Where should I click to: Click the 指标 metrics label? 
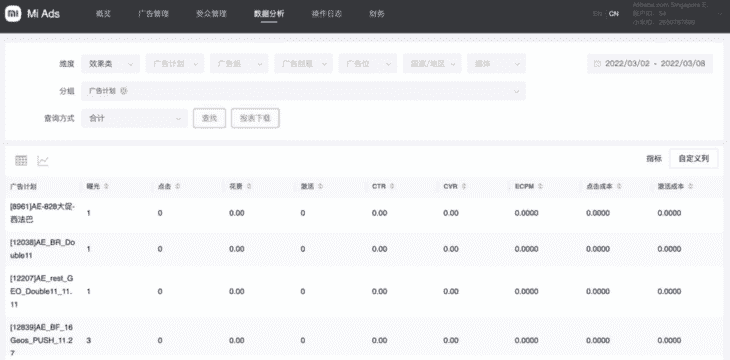tap(654, 159)
